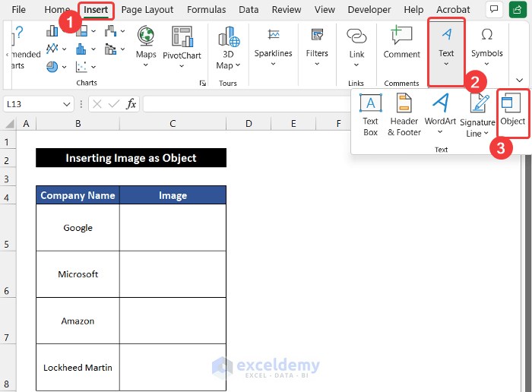Expand the 3D Map dropdown arrow

(x=238, y=65)
